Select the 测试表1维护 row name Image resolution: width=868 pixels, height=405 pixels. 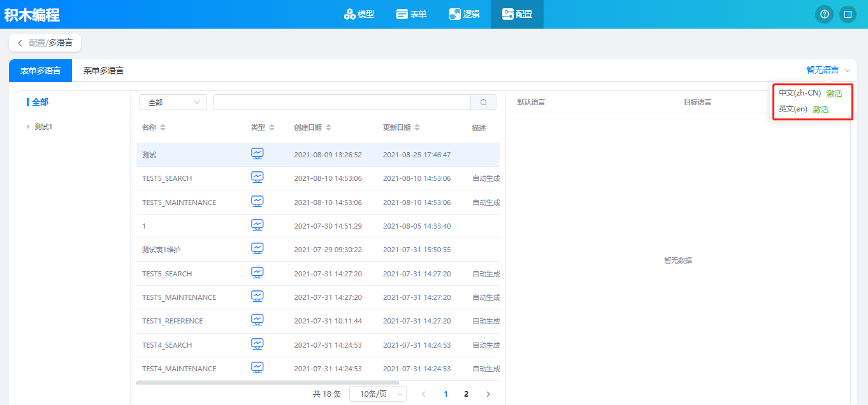click(161, 250)
